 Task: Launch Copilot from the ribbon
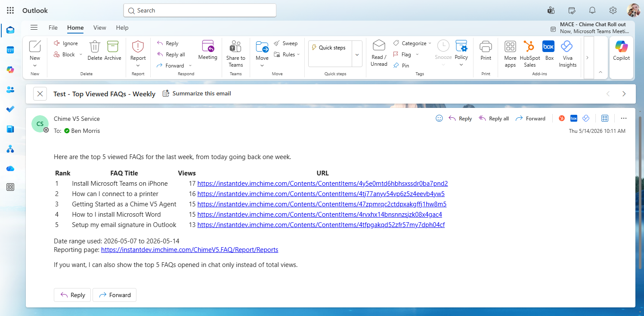coord(621,51)
